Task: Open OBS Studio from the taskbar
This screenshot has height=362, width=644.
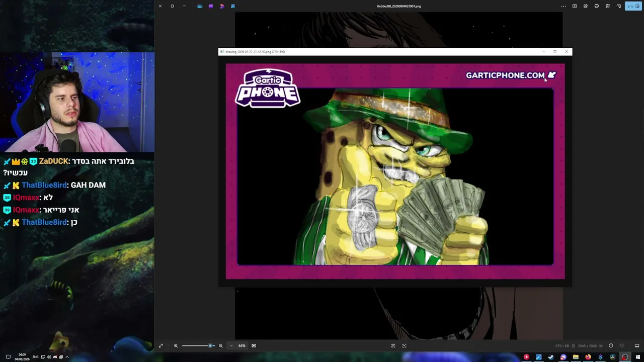Action: (x=625, y=357)
